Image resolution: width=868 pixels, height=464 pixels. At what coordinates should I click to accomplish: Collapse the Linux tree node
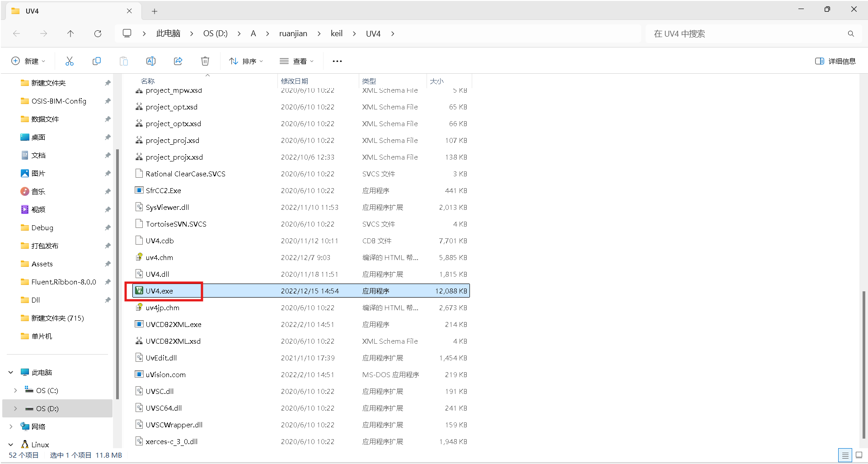tap(11, 445)
